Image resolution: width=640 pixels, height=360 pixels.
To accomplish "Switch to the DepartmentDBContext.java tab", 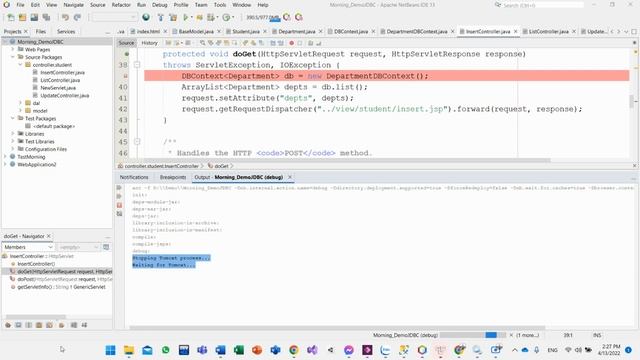I will (x=417, y=31).
